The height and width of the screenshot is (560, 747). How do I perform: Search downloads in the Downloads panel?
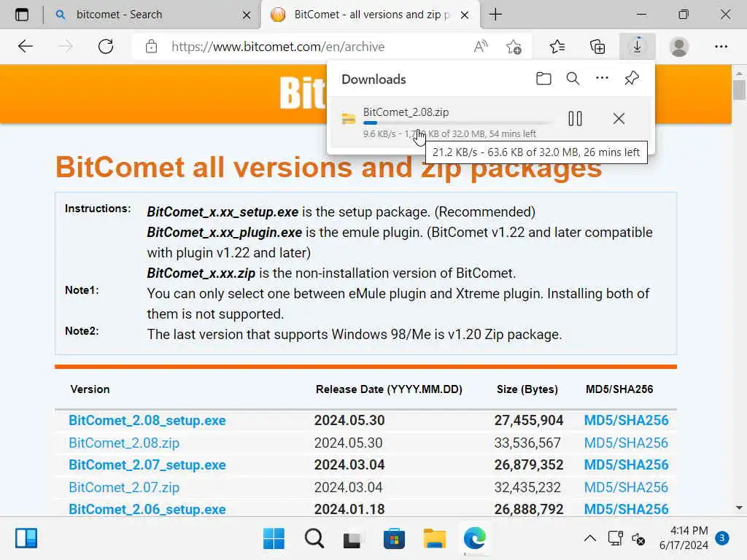tap(573, 79)
